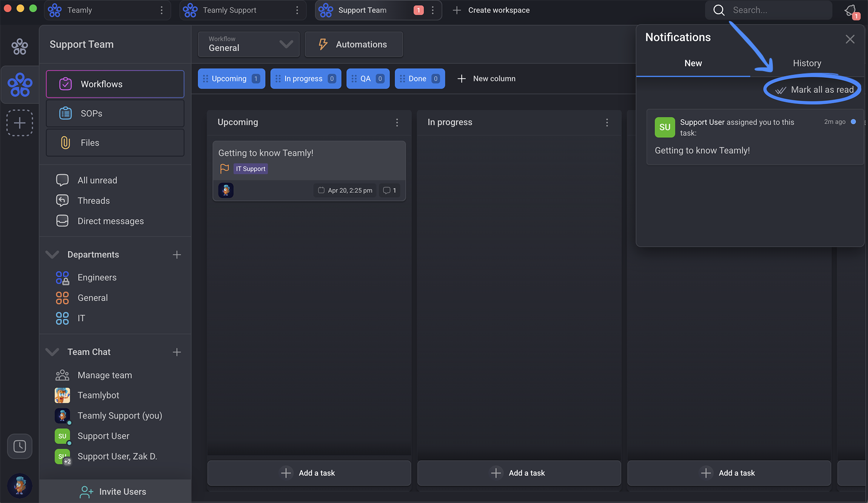Screen dimensions: 868x503
Task: Open Files section
Action: pos(115,142)
